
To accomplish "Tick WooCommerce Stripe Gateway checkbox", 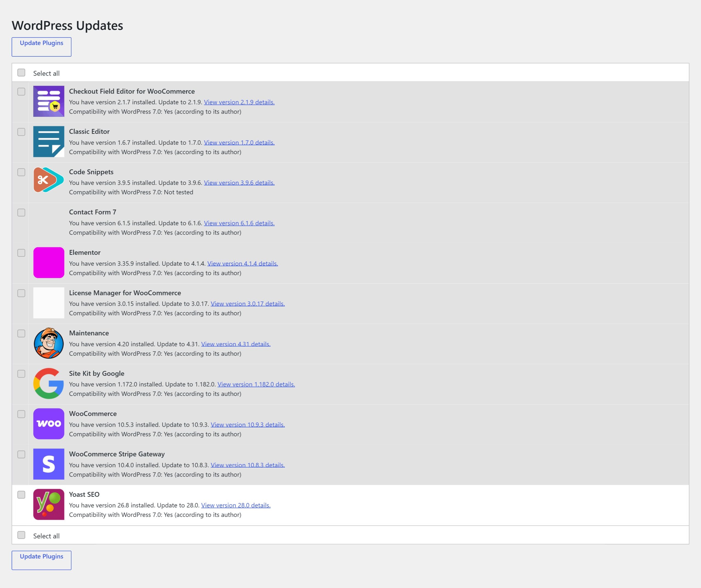I will 21,454.
